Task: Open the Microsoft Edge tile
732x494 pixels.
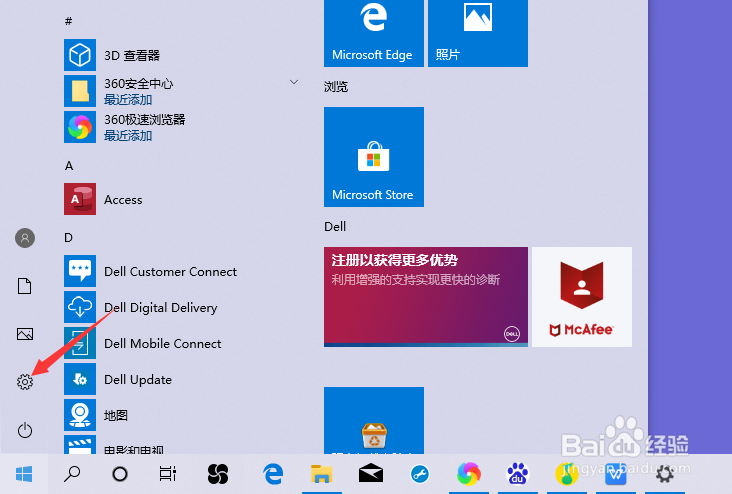Action: [x=374, y=33]
